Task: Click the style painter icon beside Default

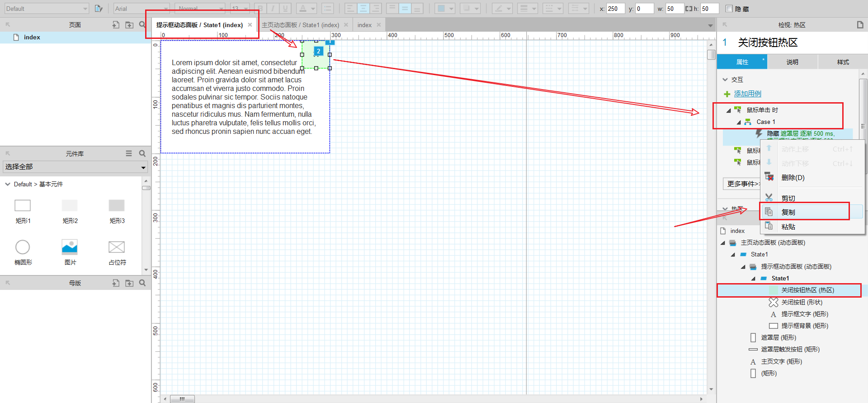Action: click(x=99, y=8)
